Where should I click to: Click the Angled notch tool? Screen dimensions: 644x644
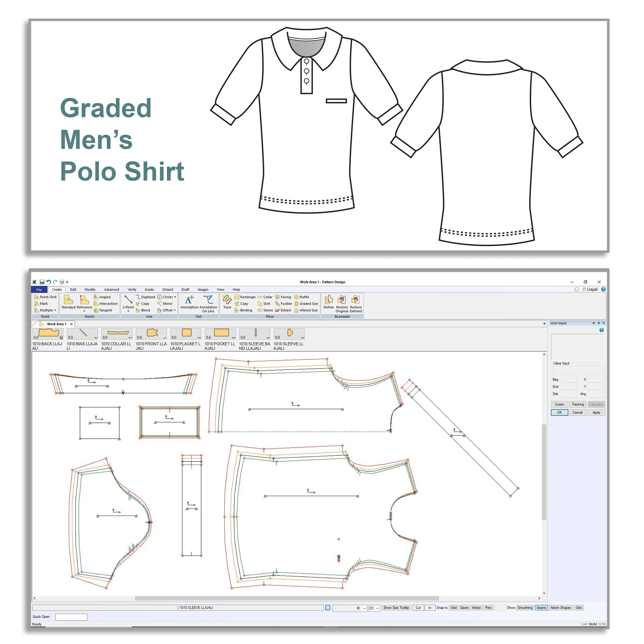pyautogui.click(x=102, y=297)
